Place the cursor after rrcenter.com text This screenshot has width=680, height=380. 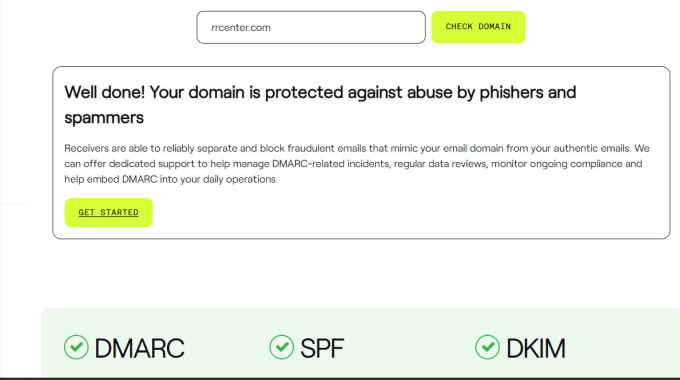tap(271, 28)
